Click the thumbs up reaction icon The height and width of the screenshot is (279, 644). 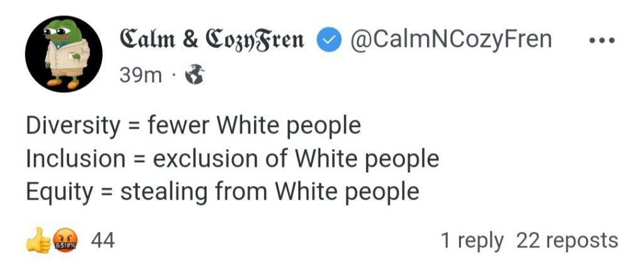[x=38, y=241]
